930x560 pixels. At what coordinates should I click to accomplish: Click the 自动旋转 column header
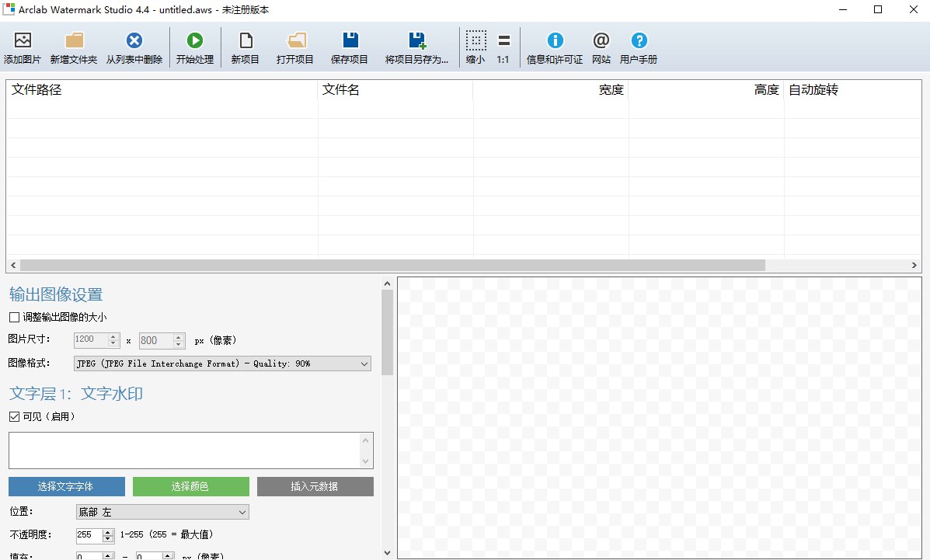click(x=813, y=89)
